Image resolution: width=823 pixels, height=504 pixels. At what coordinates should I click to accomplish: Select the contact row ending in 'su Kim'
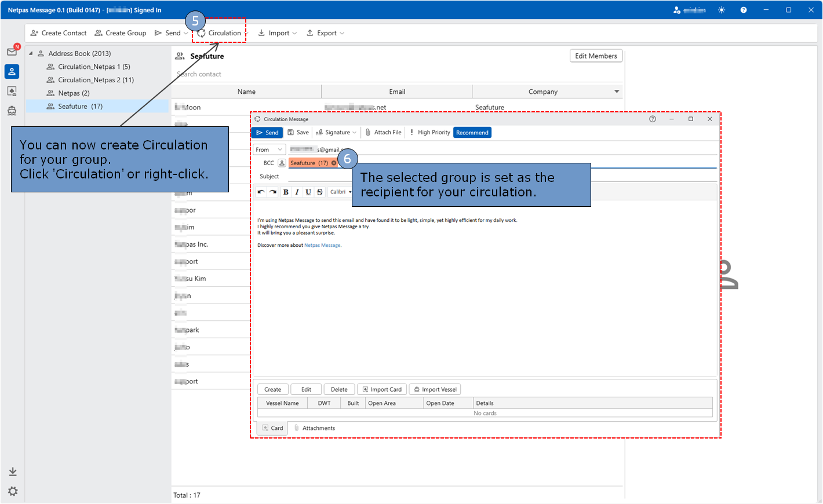[x=211, y=279]
